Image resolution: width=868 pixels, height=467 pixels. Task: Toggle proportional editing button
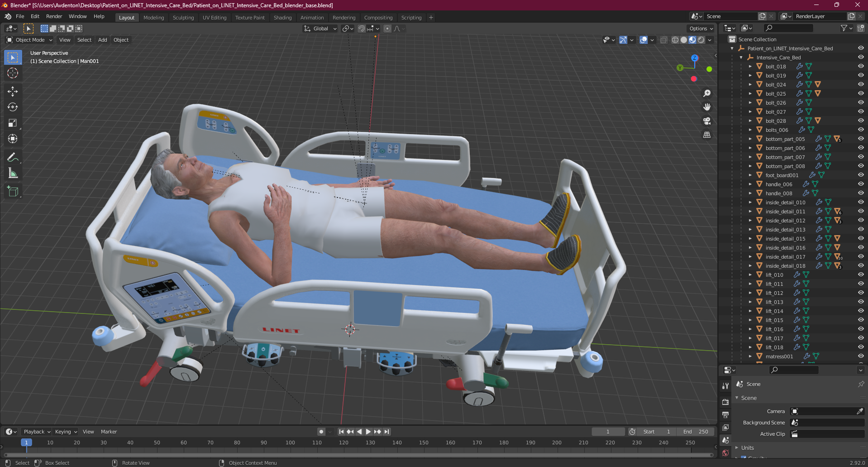[x=387, y=29]
